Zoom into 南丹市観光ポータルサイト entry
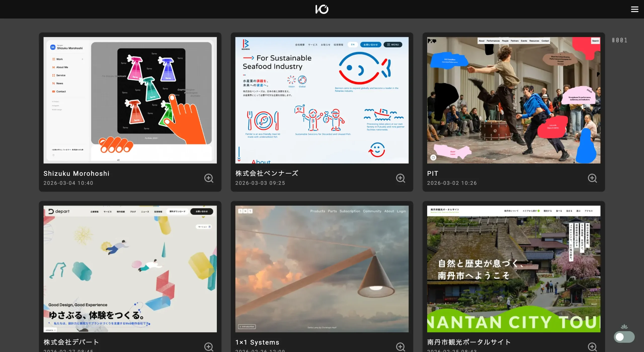Viewport: 644px width, 352px height. (x=592, y=346)
